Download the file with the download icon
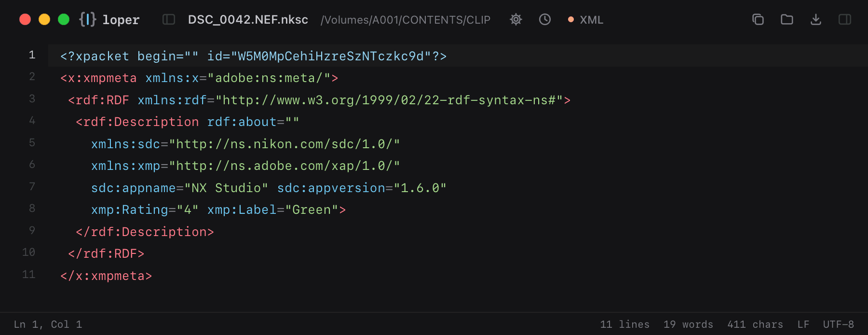868x335 pixels. coord(816,19)
